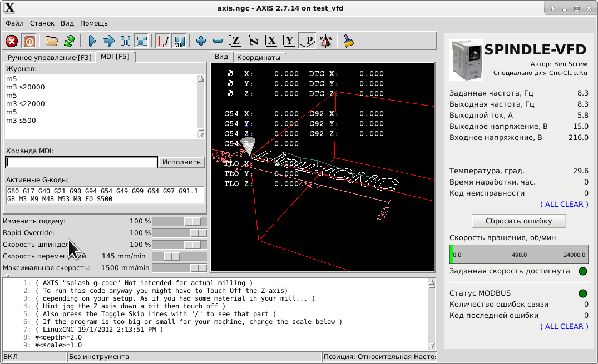Clear live plot with broom icon
The image size is (598, 364).
coord(349,41)
